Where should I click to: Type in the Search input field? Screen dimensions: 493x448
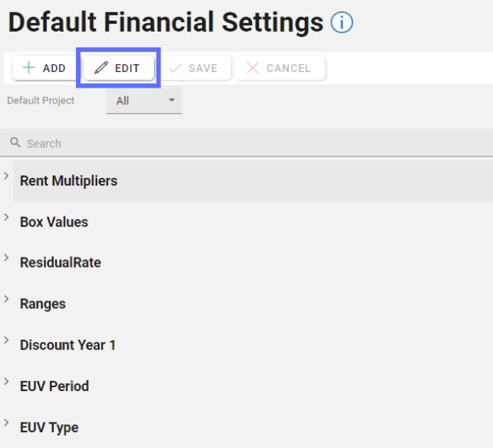(237, 144)
